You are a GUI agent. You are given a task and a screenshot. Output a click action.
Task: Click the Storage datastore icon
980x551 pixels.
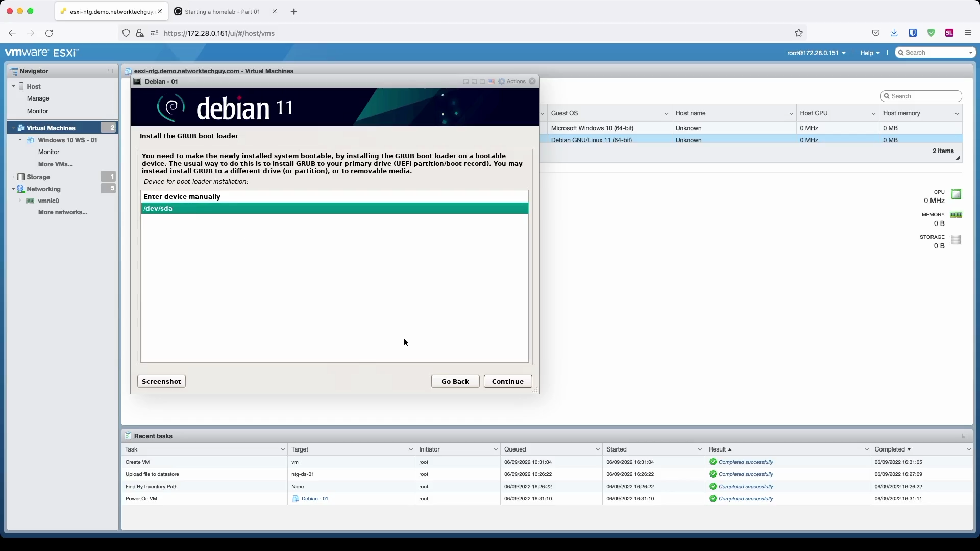(21, 177)
